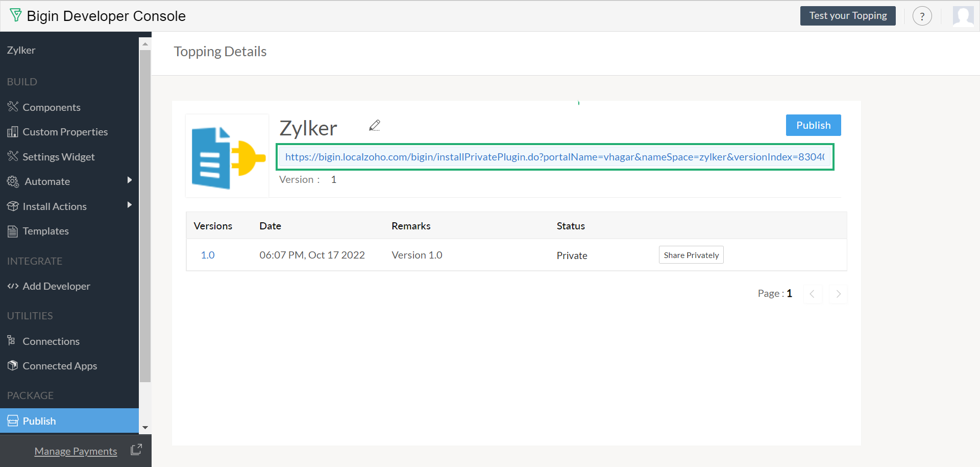
Task: Click the Custom Properties icon
Action: pos(13,132)
